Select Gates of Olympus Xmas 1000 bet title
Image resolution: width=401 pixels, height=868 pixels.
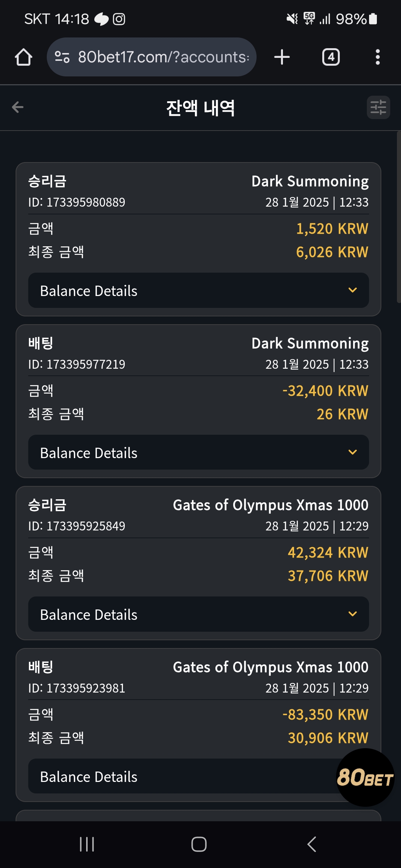271,667
